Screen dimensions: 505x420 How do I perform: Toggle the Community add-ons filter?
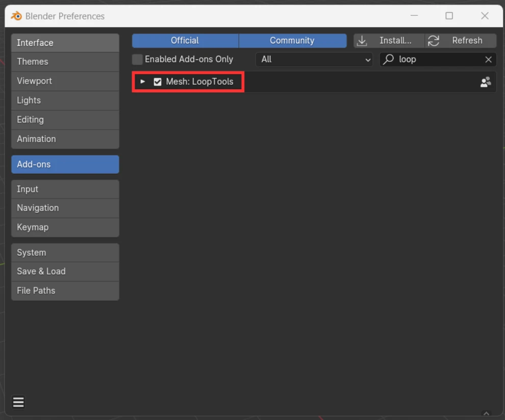point(292,41)
